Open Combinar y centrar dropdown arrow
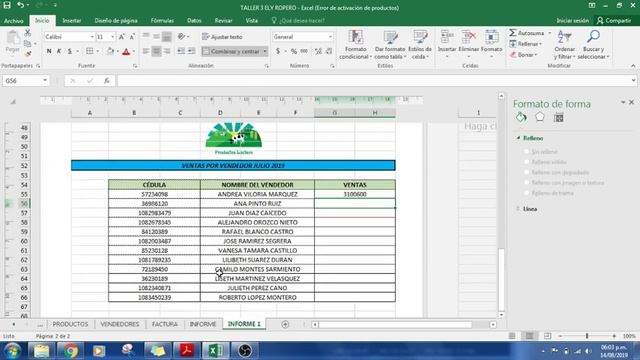This screenshot has height=360, width=640. click(x=265, y=51)
